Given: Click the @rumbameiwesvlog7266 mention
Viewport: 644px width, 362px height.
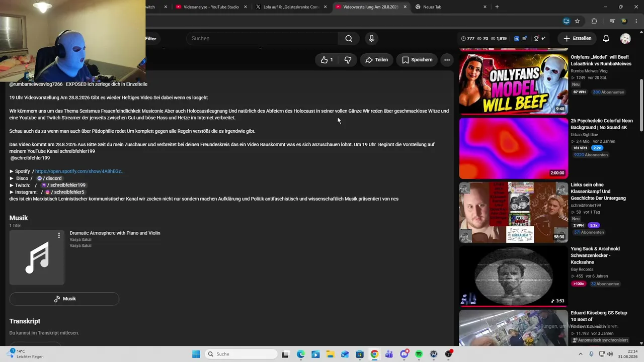Looking at the screenshot, I should [36, 84].
